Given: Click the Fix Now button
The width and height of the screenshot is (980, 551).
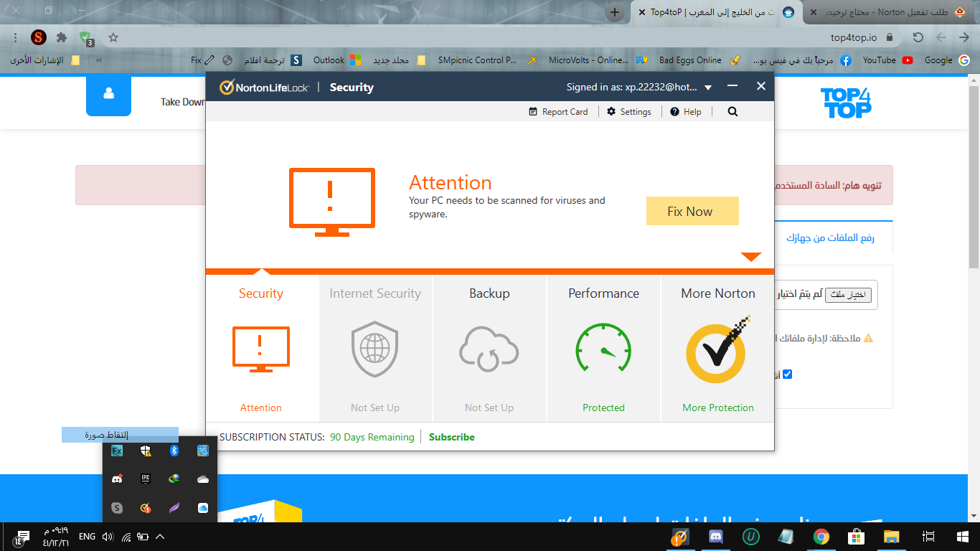Looking at the screenshot, I should pos(692,212).
